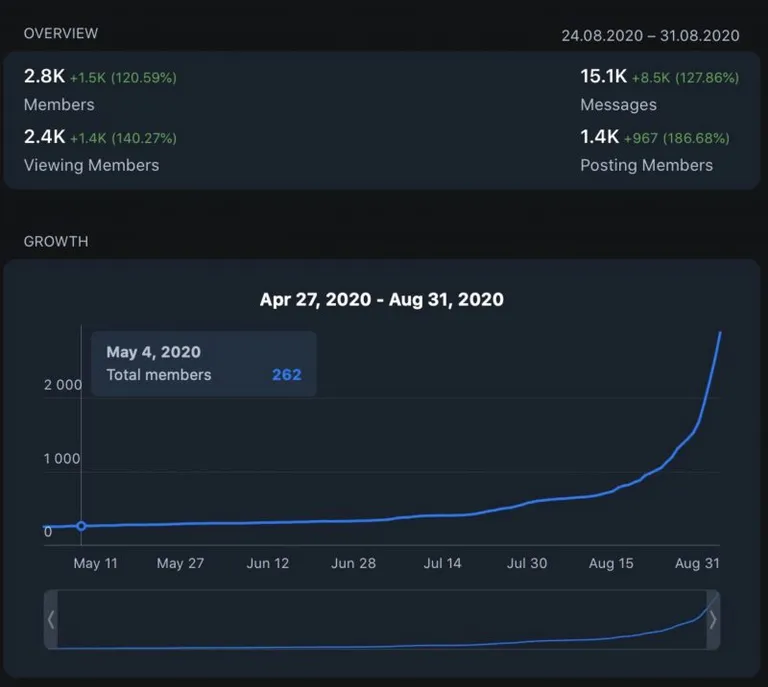
Task: Select the May 4 data point marker
Action: (81, 526)
